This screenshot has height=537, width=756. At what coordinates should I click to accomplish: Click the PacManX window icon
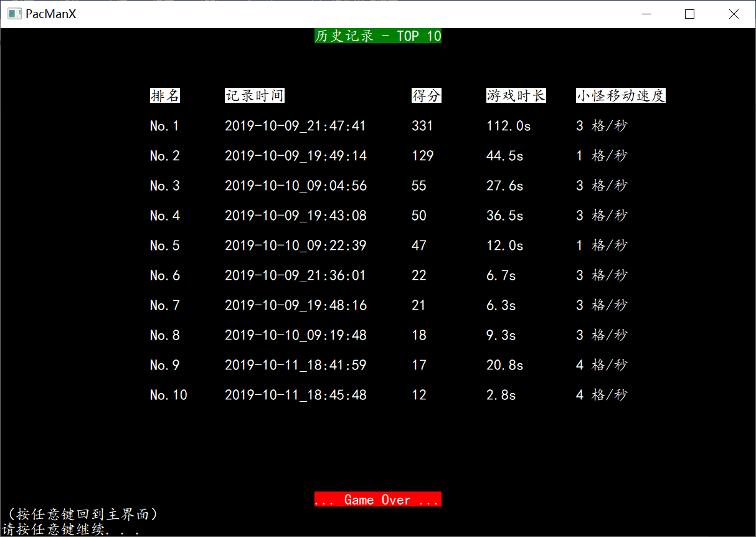coord(14,14)
